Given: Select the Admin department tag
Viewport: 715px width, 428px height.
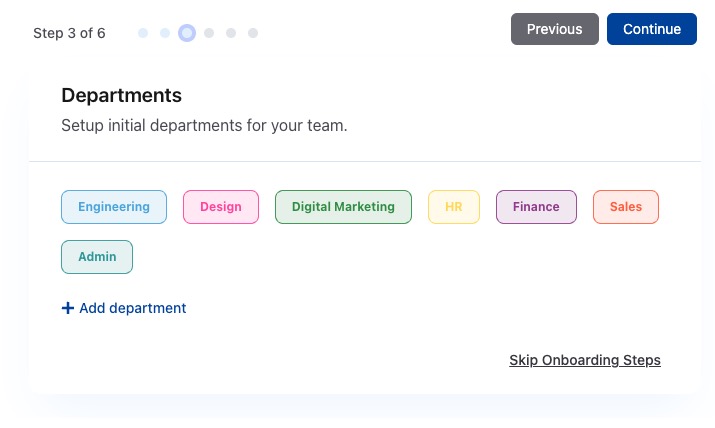Looking at the screenshot, I should click(x=97, y=257).
